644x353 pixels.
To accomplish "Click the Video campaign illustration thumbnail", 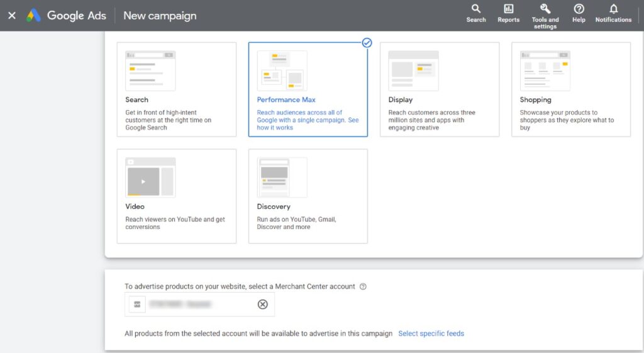I will [x=150, y=177].
